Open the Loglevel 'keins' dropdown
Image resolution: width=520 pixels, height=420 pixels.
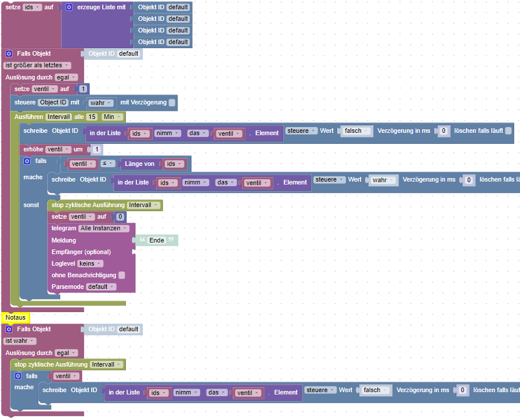tap(90, 263)
